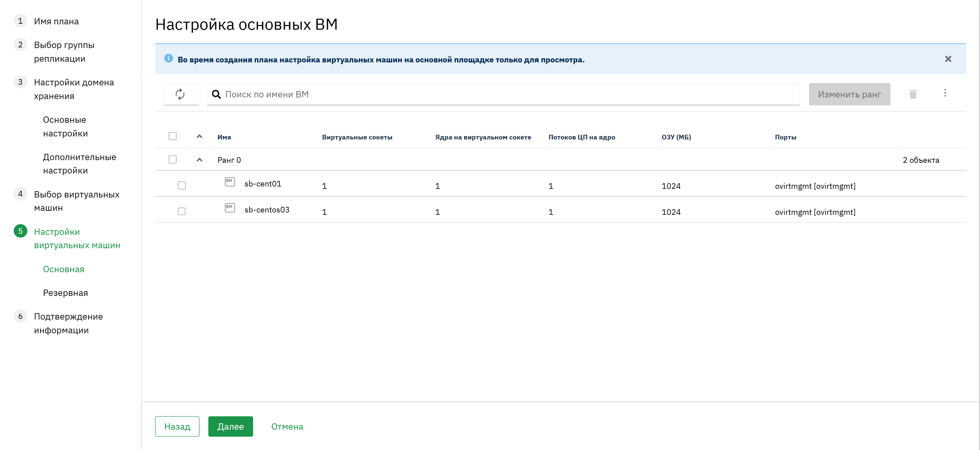Go to step Выбор виртуальных машин
Viewport: 980px width, 450px height.
(76, 201)
